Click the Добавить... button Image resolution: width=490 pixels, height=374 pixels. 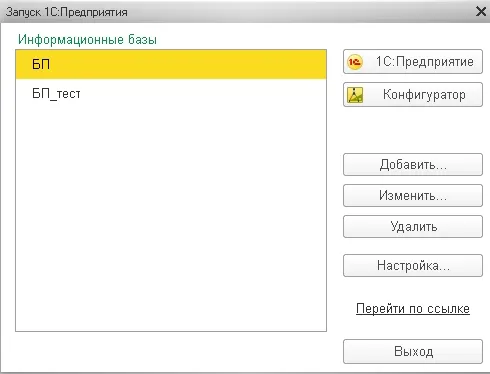[413, 164]
